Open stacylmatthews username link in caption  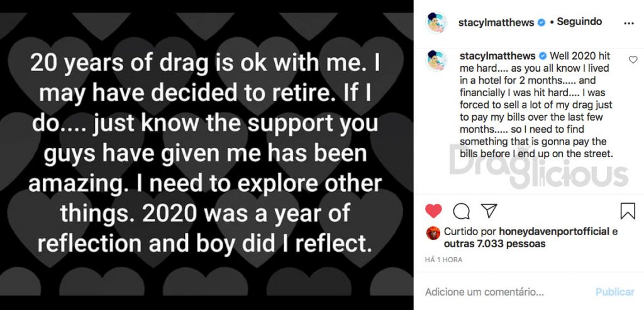(x=497, y=56)
